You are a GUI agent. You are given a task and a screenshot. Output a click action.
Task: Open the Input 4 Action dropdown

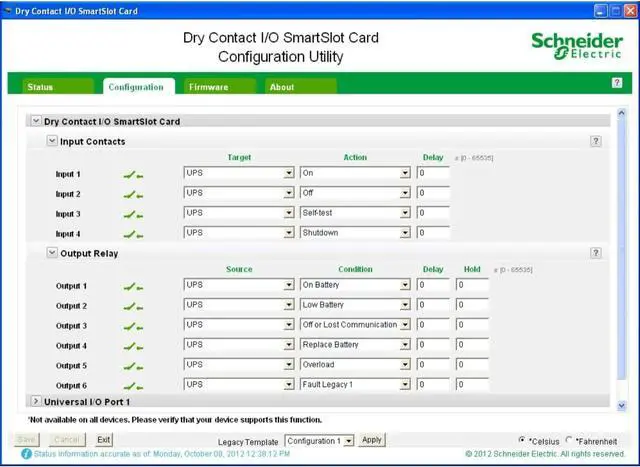coord(405,233)
